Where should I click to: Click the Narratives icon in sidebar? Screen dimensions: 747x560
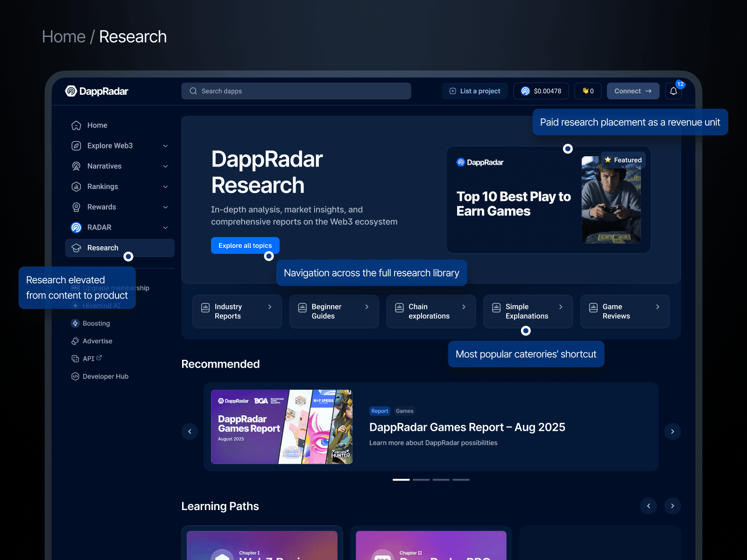click(76, 166)
